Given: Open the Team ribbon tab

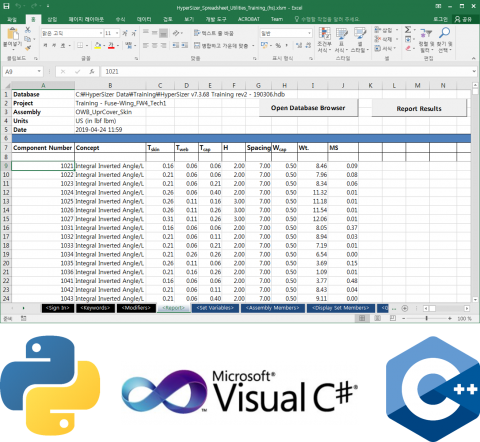Looking at the screenshot, I should click(x=277, y=19).
